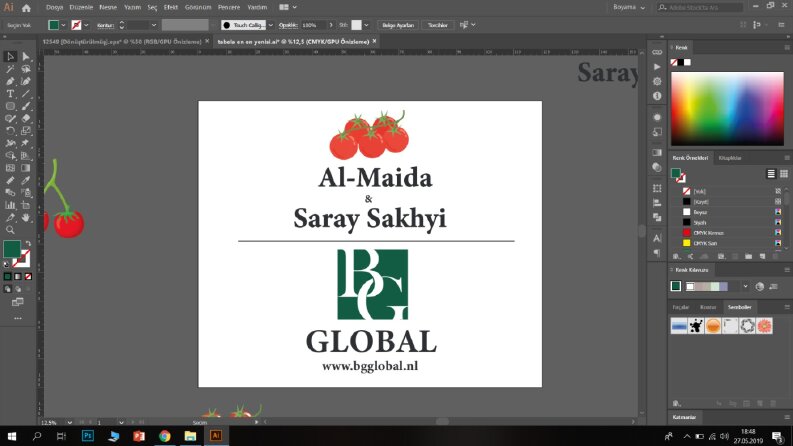Select the Artboard tool
The image size is (793, 446).
coord(26,205)
